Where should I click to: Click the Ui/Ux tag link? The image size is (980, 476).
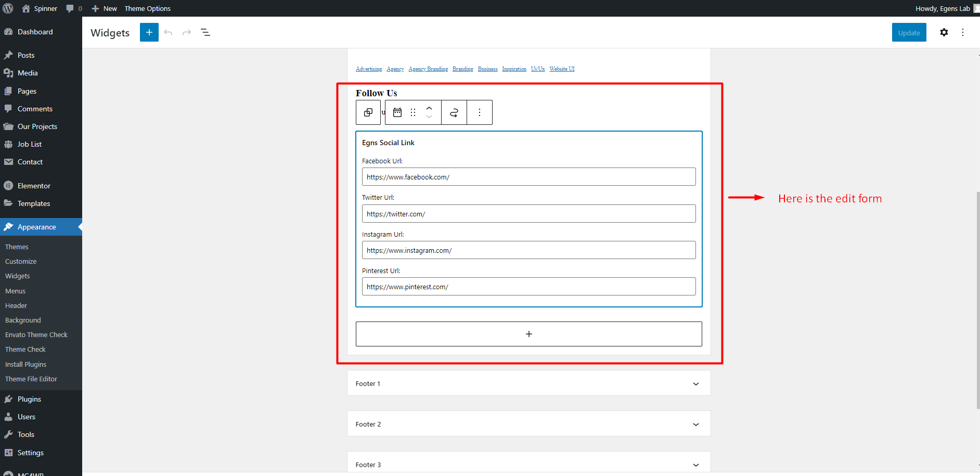pyautogui.click(x=538, y=69)
